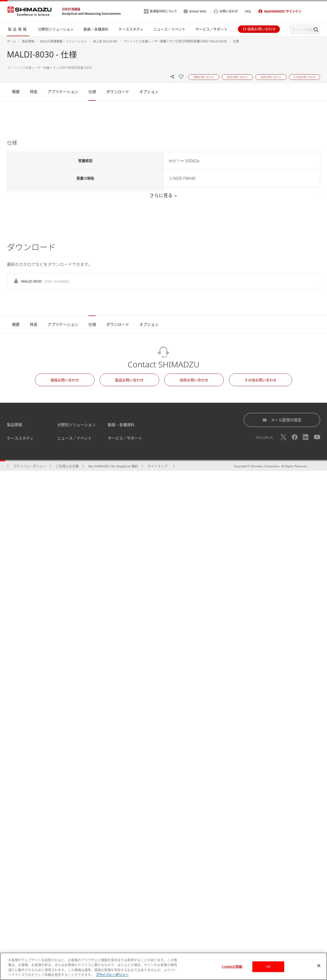Click Cookieの詳細 link in banner
The image size is (327, 980).
(232, 966)
